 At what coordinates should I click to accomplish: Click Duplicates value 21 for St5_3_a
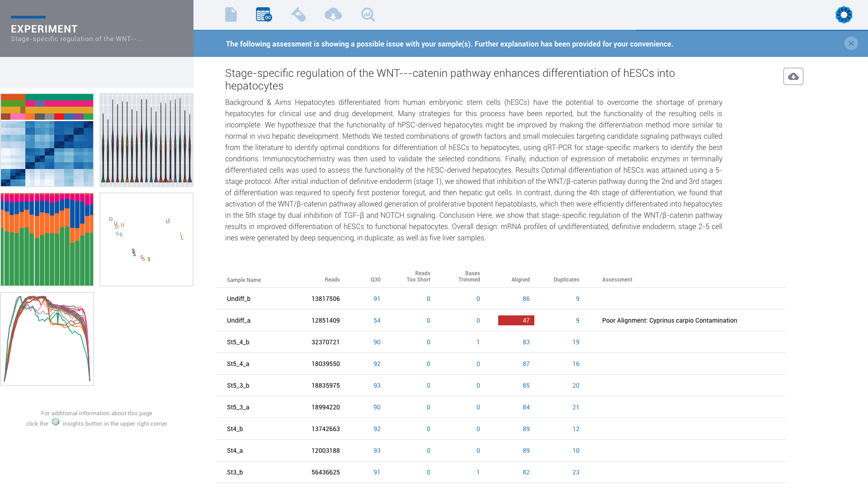576,407
